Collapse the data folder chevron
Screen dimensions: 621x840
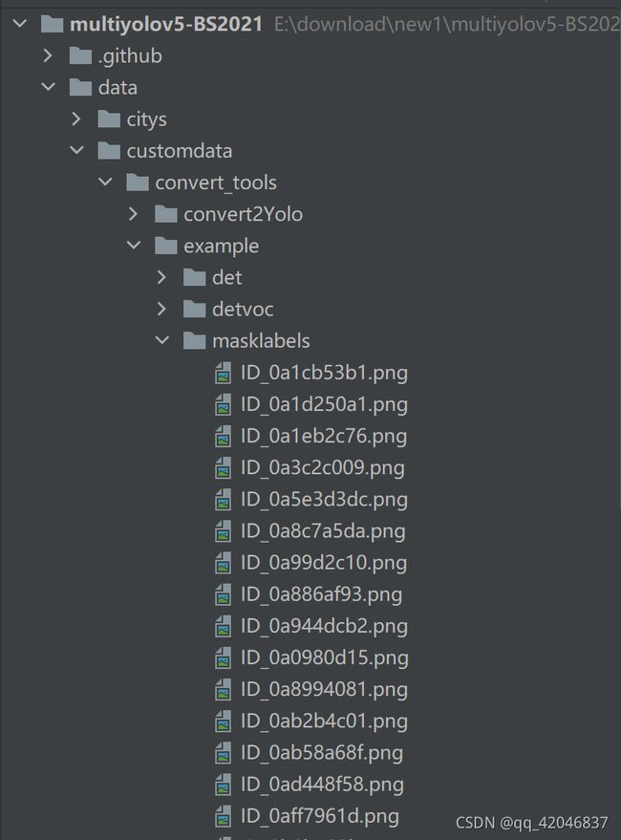click(x=48, y=87)
